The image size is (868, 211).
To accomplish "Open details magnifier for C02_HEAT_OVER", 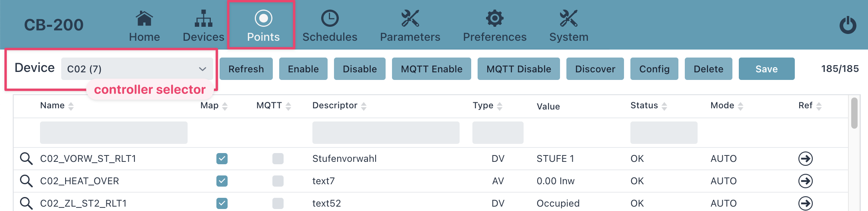I will (26, 181).
